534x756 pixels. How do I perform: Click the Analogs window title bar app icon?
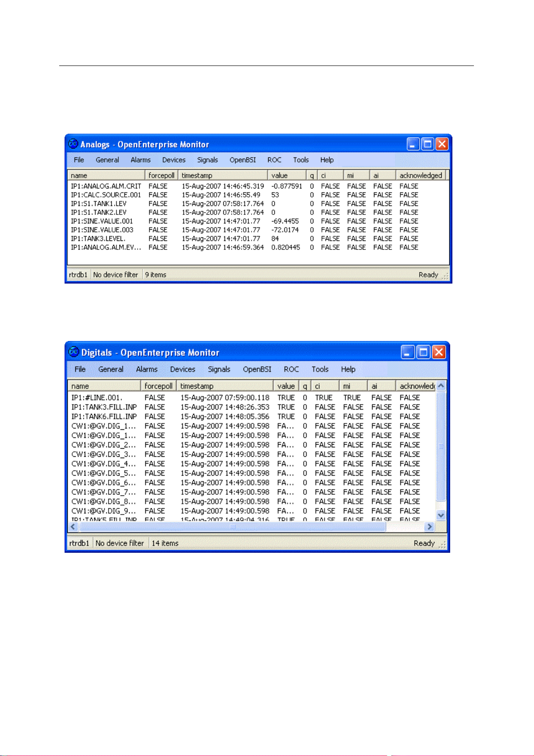click(73, 144)
